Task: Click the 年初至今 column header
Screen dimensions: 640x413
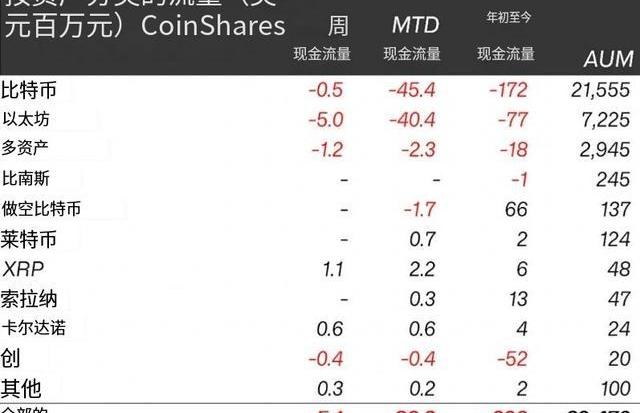Action: [506, 18]
